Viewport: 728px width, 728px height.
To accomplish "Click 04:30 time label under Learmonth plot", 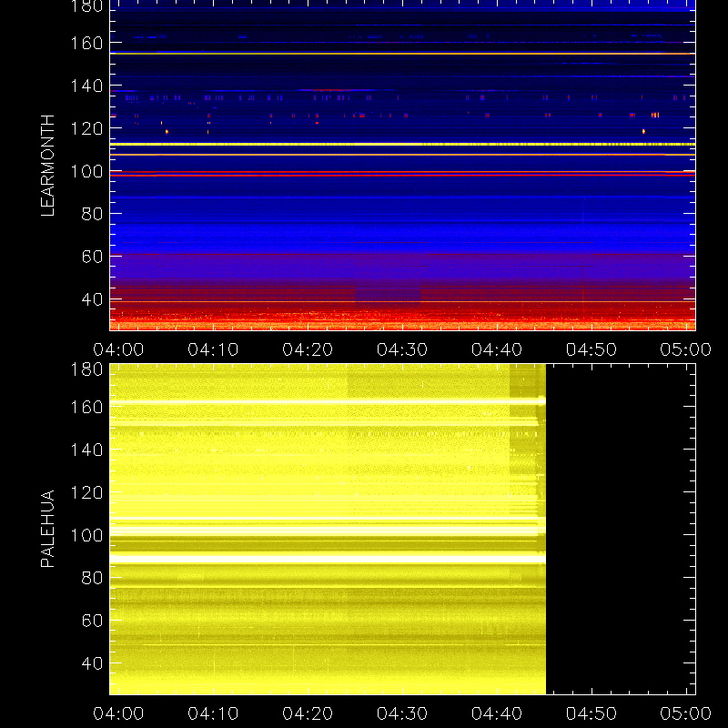I will pyautogui.click(x=402, y=349).
